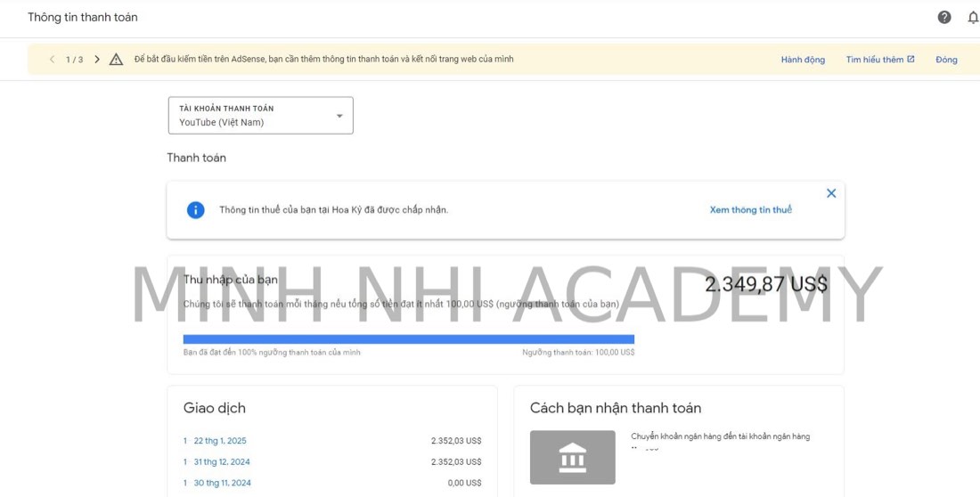Expand the Tài khoản thanh toán dropdown
980x497 pixels.
pyautogui.click(x=261, y=115)
